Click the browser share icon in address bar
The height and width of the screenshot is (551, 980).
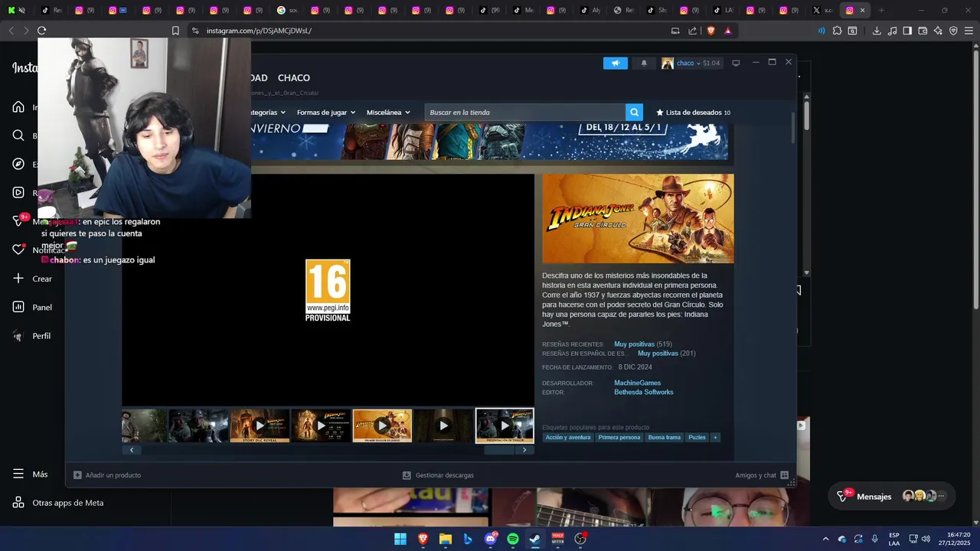tap(693, 31)
